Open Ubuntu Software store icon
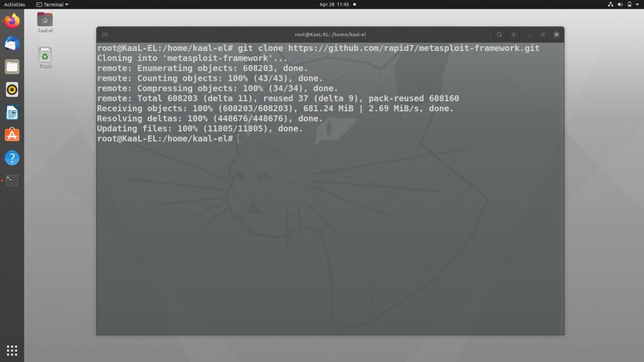Screen dimensions: 644x362 coord(12,135)
